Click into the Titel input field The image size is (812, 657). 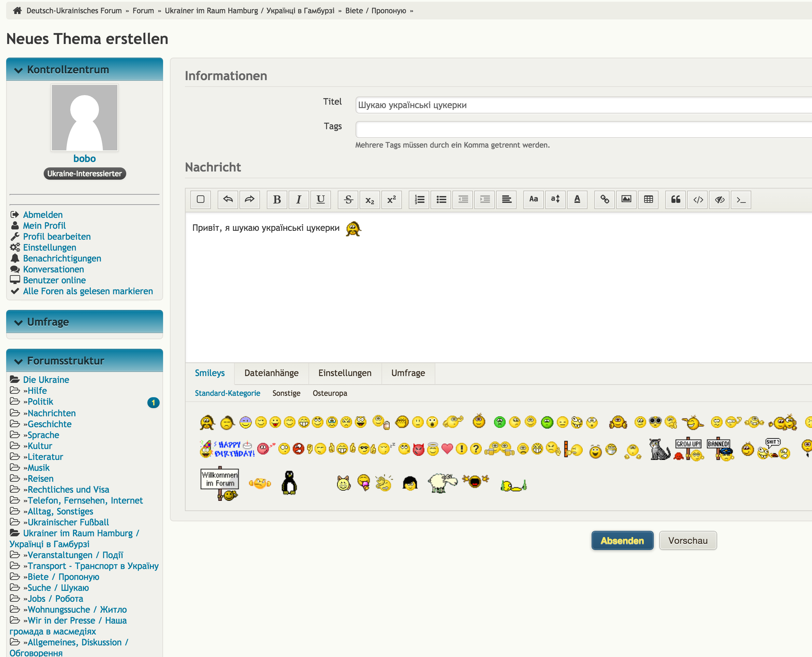pyautogui.click(x=584, y=105)
